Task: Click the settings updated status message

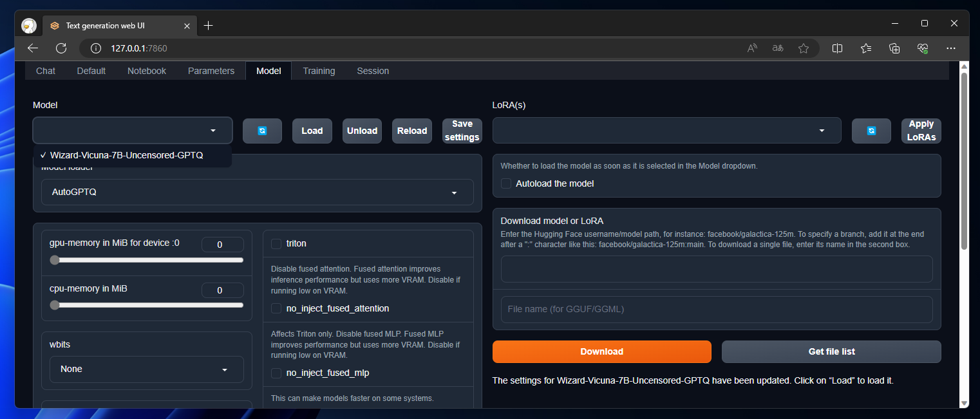Action: tap(693, 380)
